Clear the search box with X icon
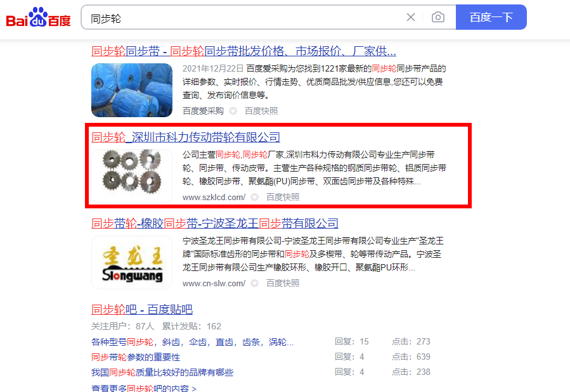Viewport: 570px width, 392px height. click(x=411, y=17)
